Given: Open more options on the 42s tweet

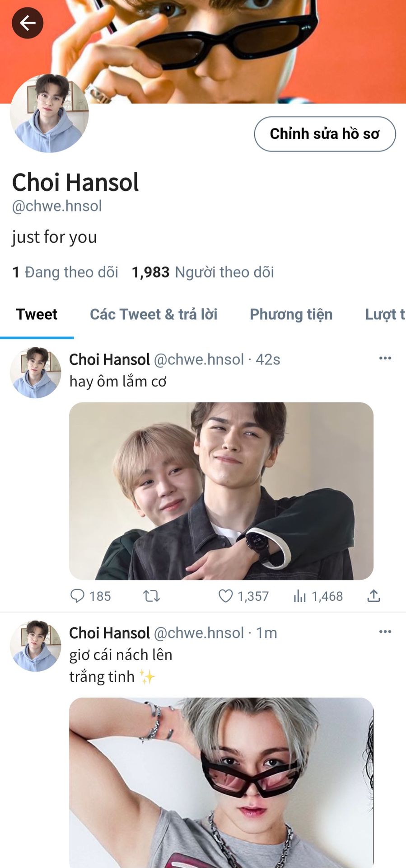Looking at the screenshot, I should coord(385,358).
